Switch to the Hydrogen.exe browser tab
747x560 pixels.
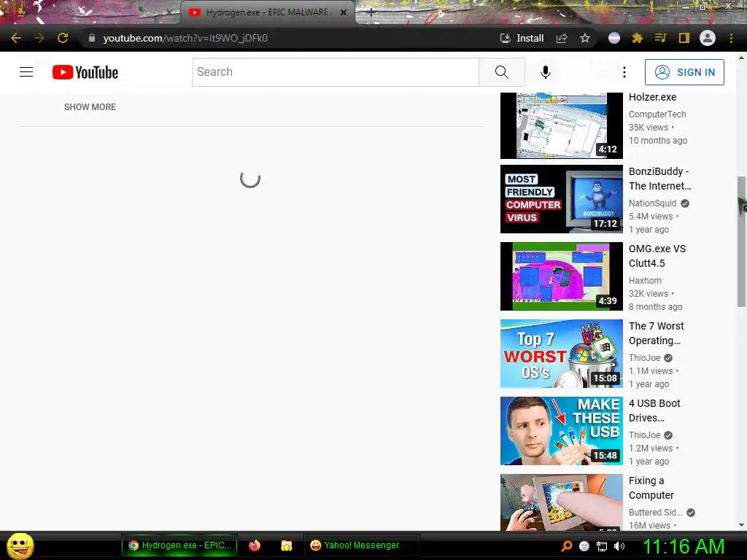coord(267,12)
